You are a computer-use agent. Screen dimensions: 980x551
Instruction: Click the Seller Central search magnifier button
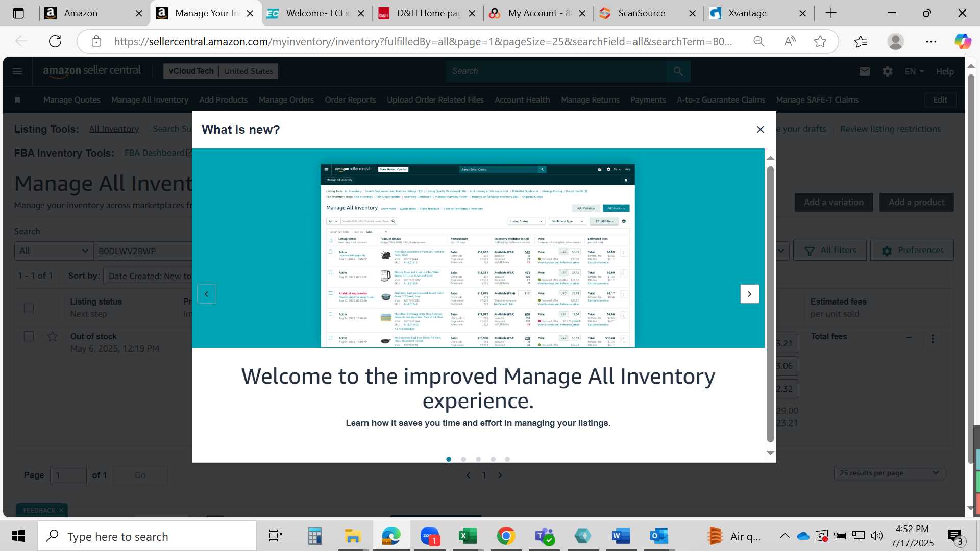(x=678, y=71)
